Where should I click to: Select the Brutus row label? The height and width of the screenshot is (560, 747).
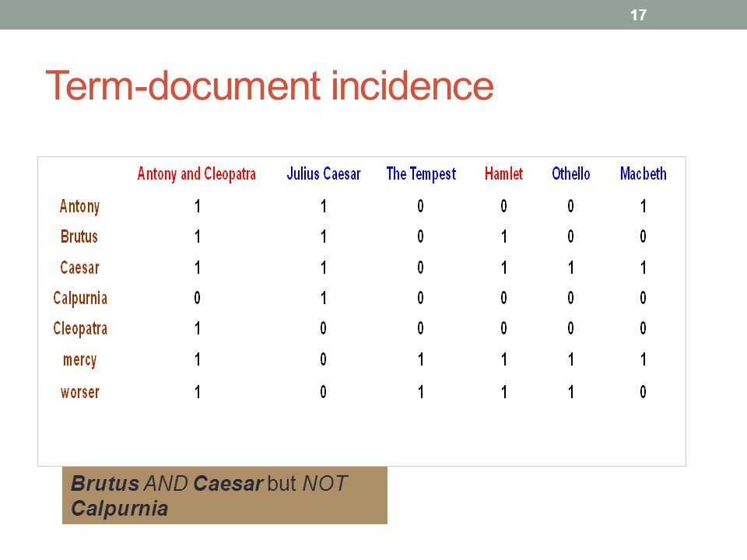pos(79,236)
